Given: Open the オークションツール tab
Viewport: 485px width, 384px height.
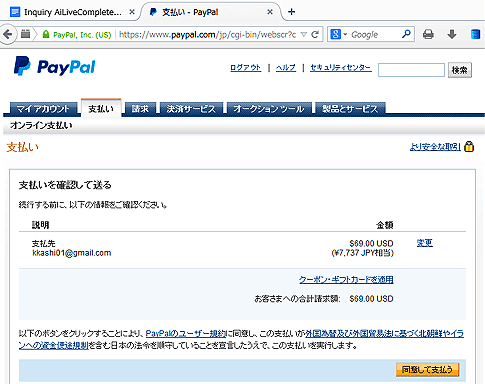Looking at the screenshot, I should 269,109.
